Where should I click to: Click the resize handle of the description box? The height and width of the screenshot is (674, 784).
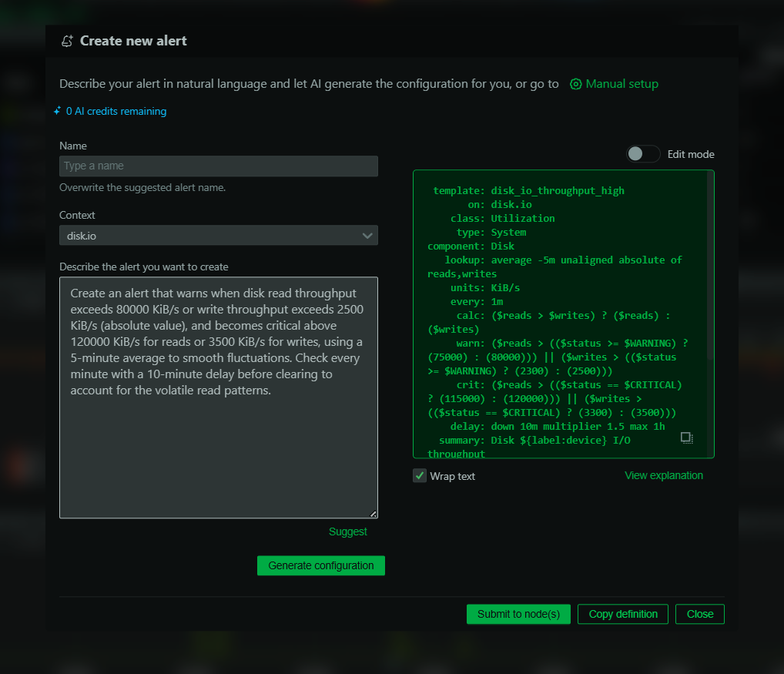374,514
